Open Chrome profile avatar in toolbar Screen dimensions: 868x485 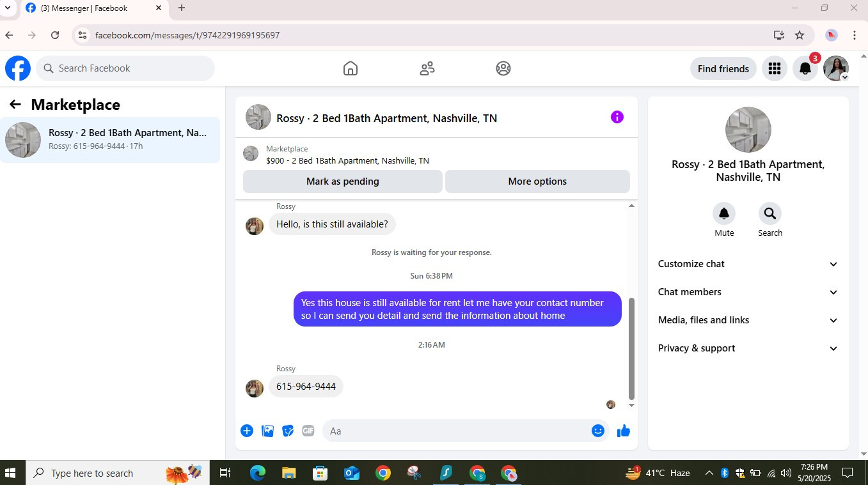click(832, 35)
